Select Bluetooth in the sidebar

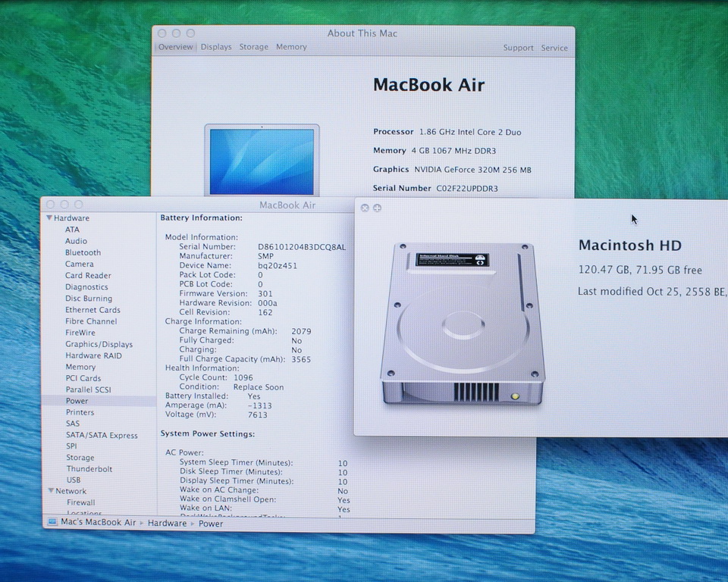(83, 252)
